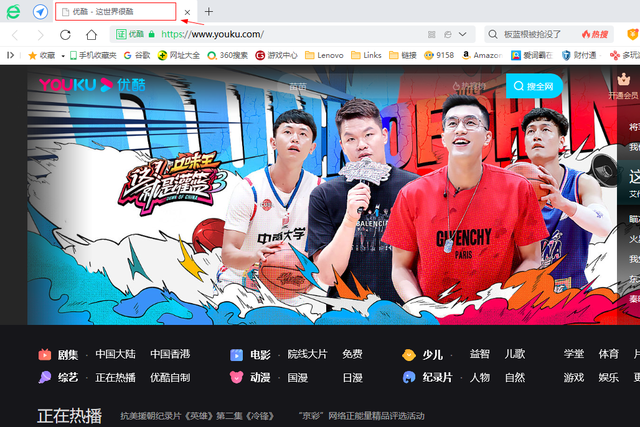Click the browser search magnifier icon
Viewport: 640px width, 427px height.
point(493,34)
